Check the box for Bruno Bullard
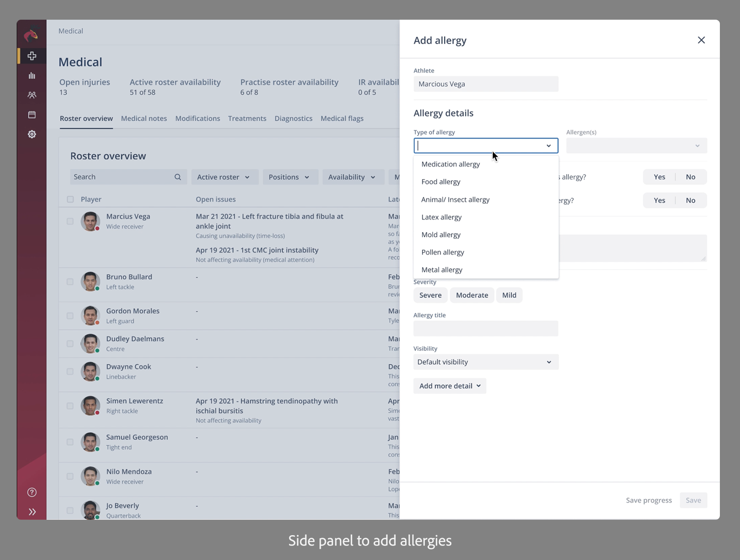 point(70,282)
